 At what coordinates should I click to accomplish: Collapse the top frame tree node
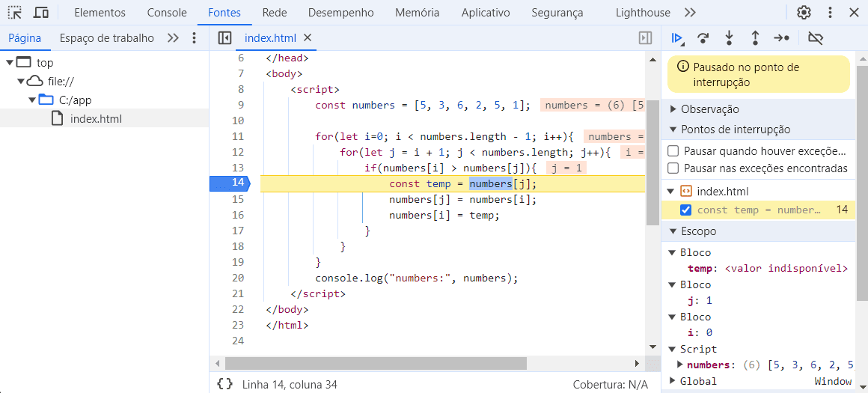coord(10,63)
